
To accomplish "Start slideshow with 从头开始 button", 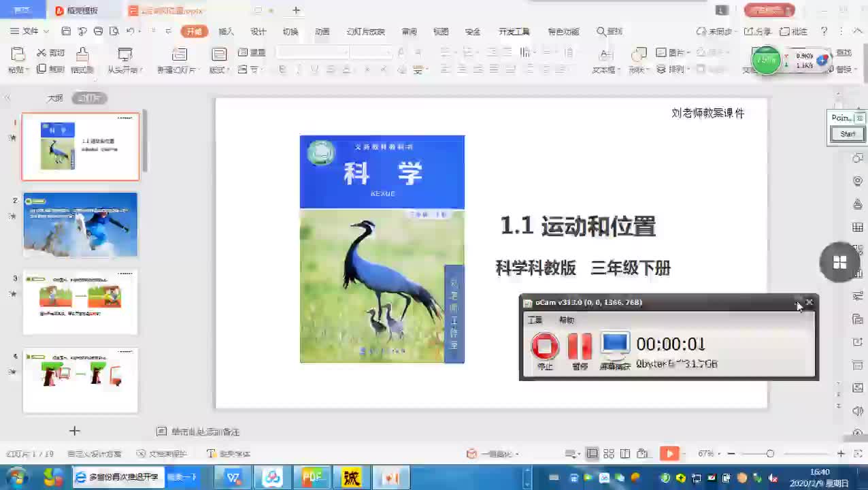I will coord(125,61).
